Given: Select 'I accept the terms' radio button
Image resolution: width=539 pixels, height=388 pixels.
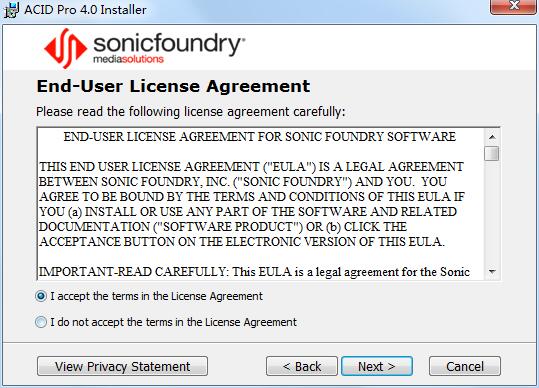Looking at the screenshot, I should (41, 296).
